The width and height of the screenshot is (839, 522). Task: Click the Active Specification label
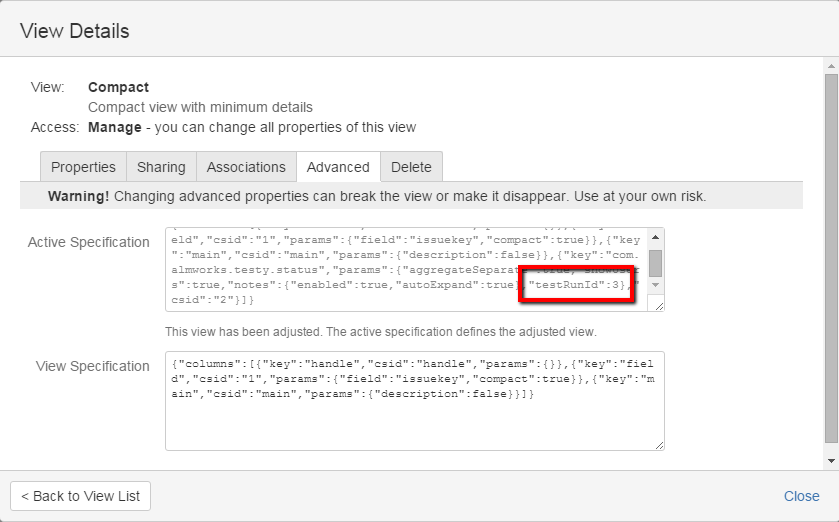[88, 243]
